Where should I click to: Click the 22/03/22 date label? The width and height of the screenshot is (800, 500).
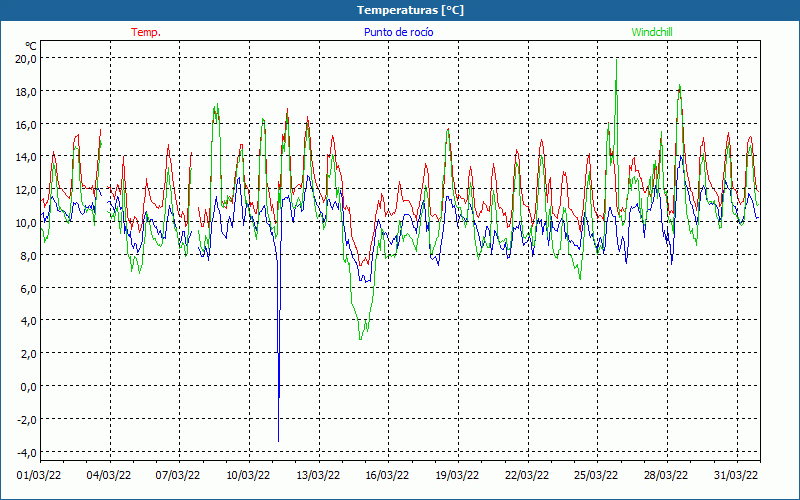(x=527, y=476)
